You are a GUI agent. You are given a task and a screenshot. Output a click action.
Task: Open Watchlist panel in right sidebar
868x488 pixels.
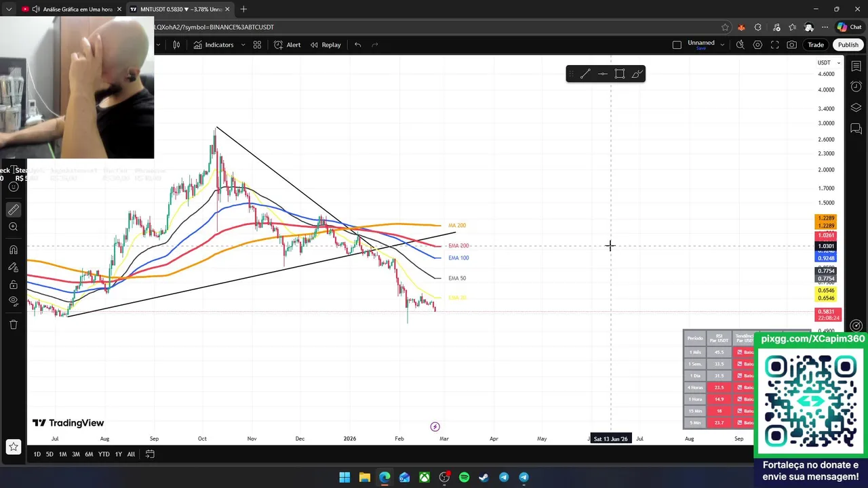856,66
